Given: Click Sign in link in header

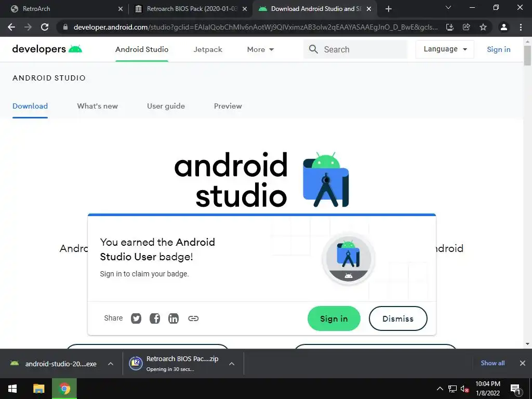Looking at the screenshot, I should (x=498, y=49).
